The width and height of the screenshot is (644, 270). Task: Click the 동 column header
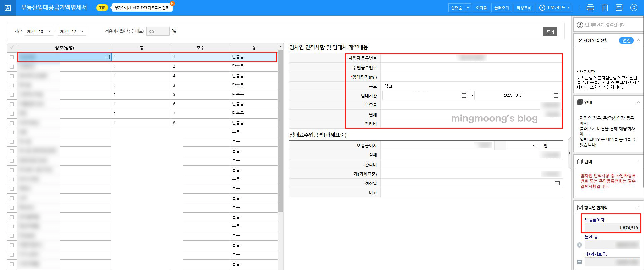coord(254,48)
